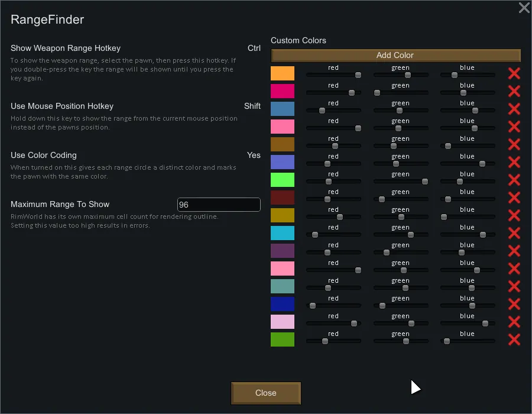Screen dimensions: 532x414
Task: Select the orange color swatch
Action: (283, 73)
